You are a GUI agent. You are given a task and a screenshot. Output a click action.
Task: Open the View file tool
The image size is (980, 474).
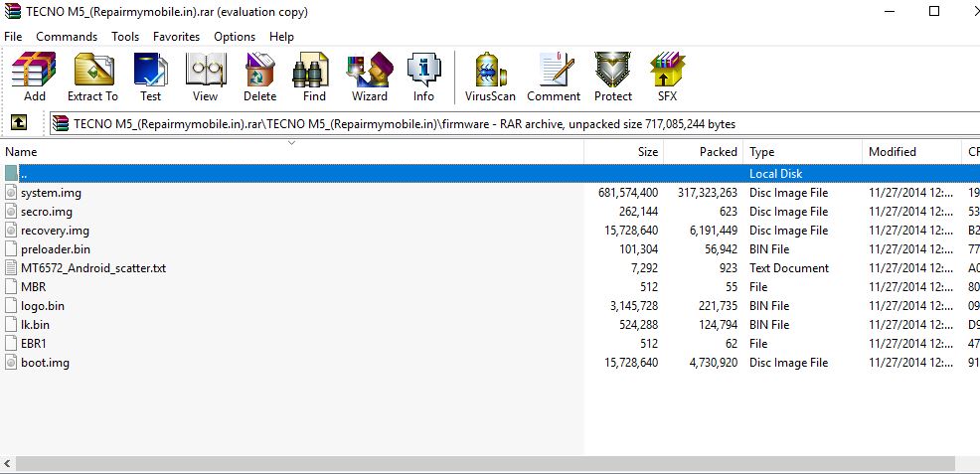pyautogui.click(x=205, y=78)
